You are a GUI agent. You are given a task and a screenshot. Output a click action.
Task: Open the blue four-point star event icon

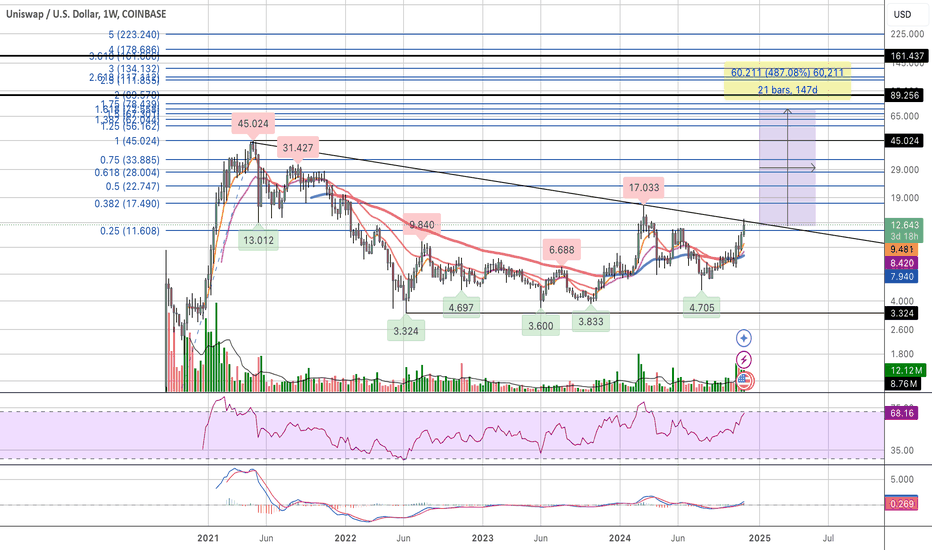tap(744, 338)
